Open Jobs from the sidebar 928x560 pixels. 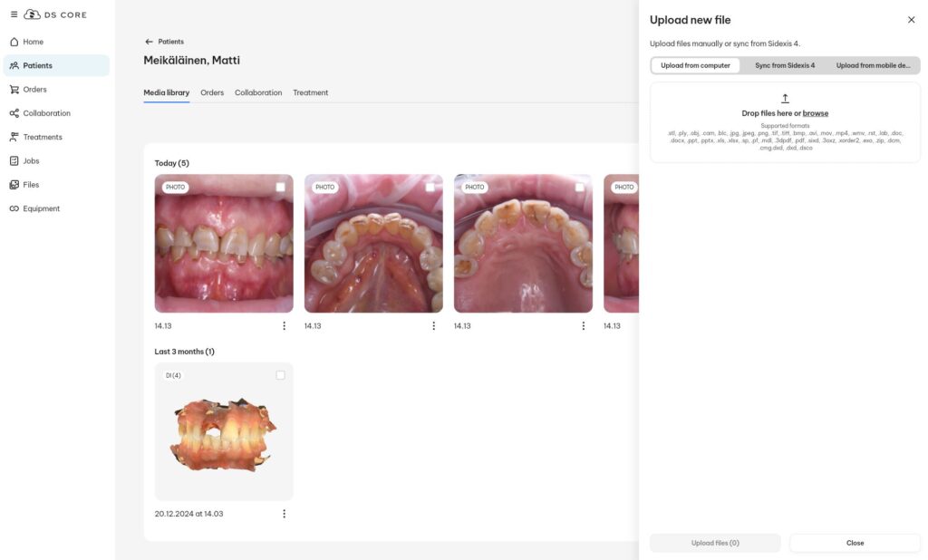[31, 160]
